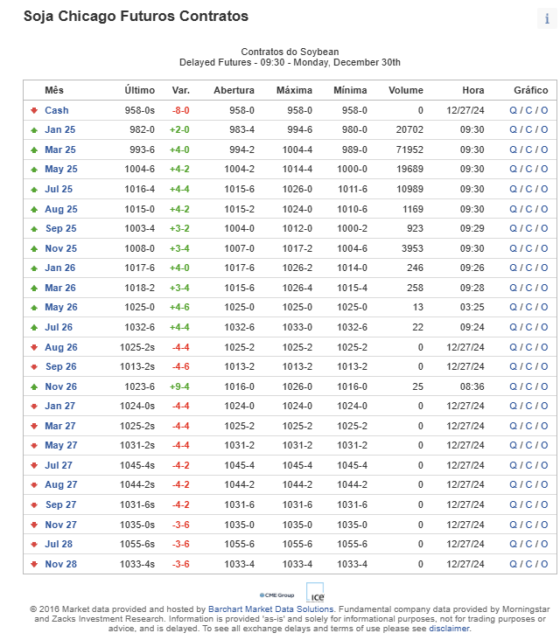Open the Cash contract link
This screenshot has width=560, height=640.
click(x=56, y=111)
